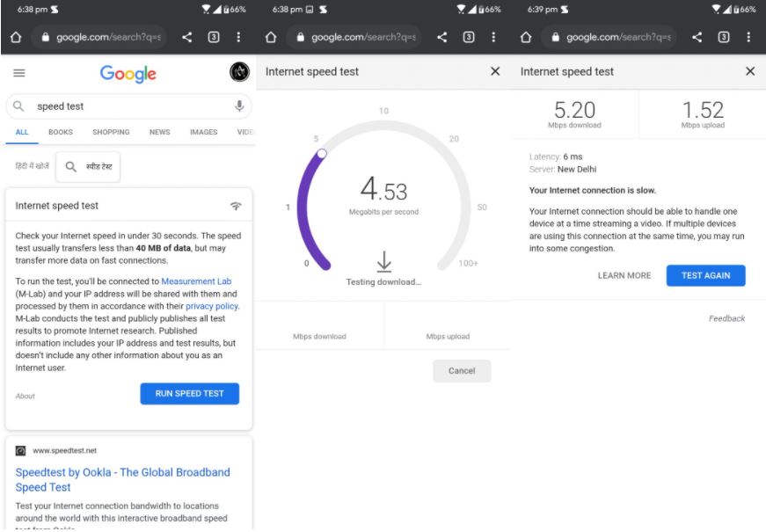Tap share icon in left phone browser

pyautogui.click(x=186, y=37)
